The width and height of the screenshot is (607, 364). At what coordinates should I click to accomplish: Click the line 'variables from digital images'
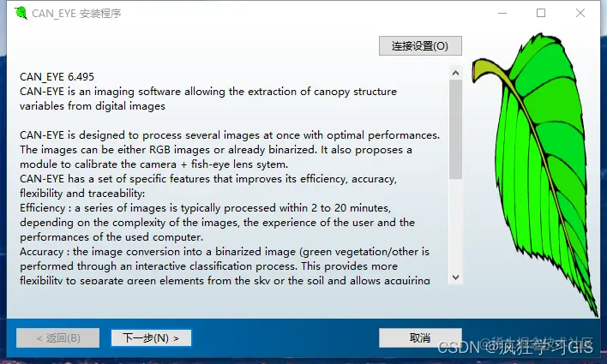[93, 106]
